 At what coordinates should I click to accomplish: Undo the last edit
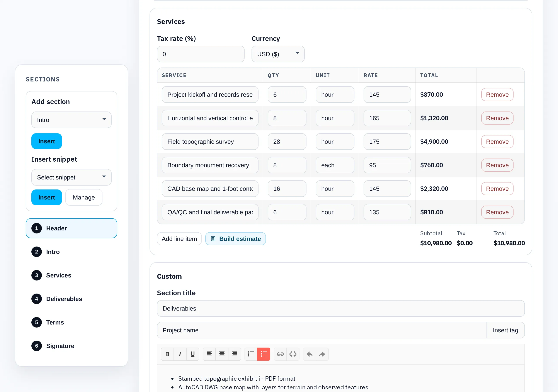click(x=309, y=354)
